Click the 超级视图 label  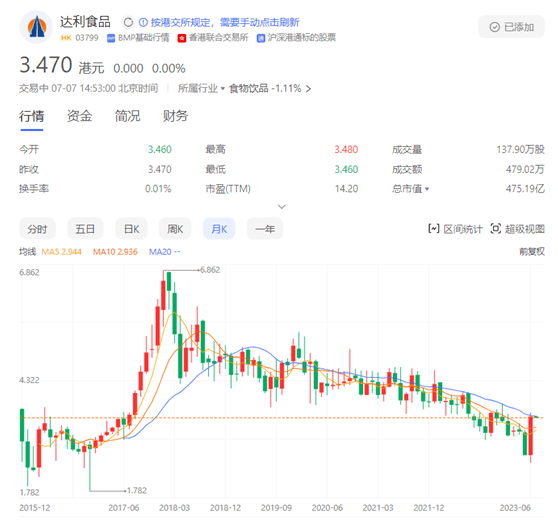(x=525, y=229)
